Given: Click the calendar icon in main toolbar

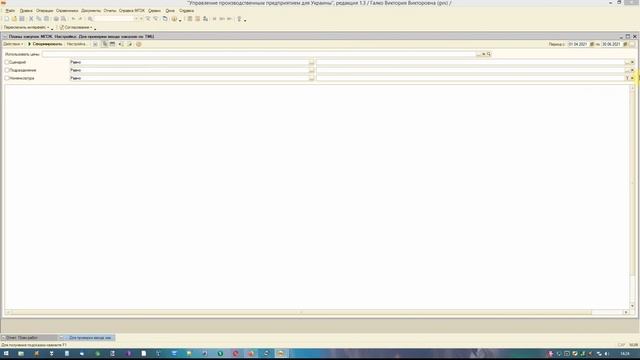Looking at the screenshot, I should pyautogui.click(x=198, y=19).
